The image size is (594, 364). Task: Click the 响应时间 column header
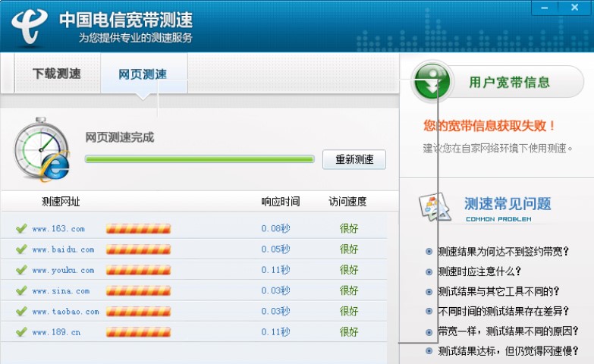281,202
